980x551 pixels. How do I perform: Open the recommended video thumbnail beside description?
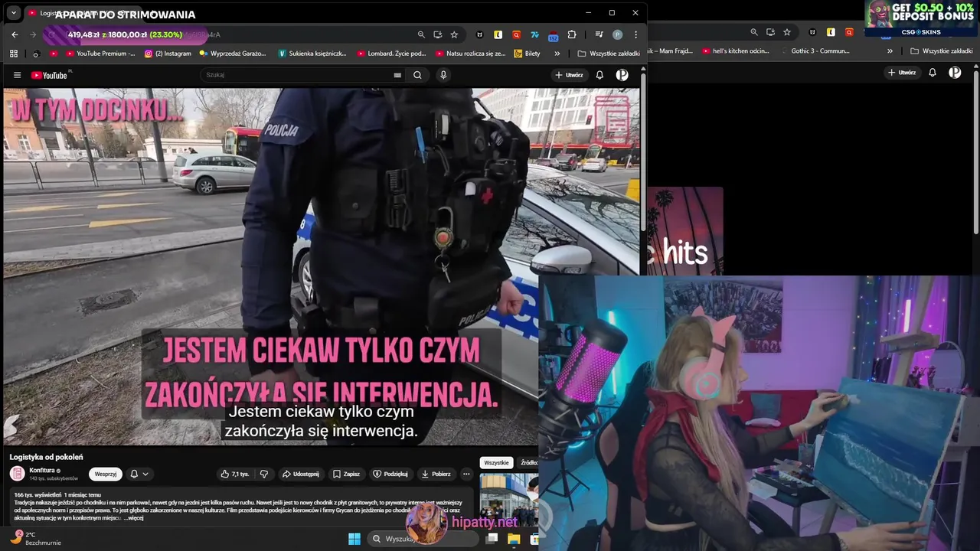coord(509,500)
